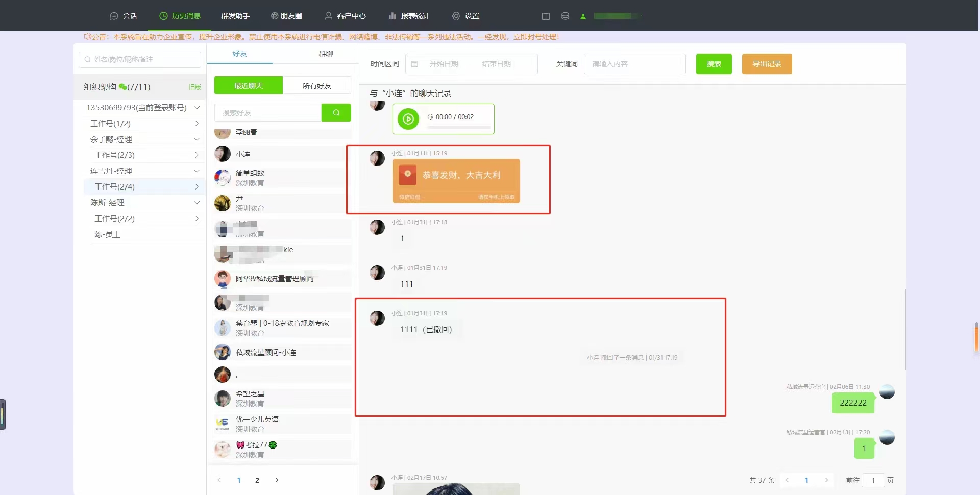This screenshot has width=980, height=495.
Task: Click the database icon in the top bar
Action: (565, 16)
